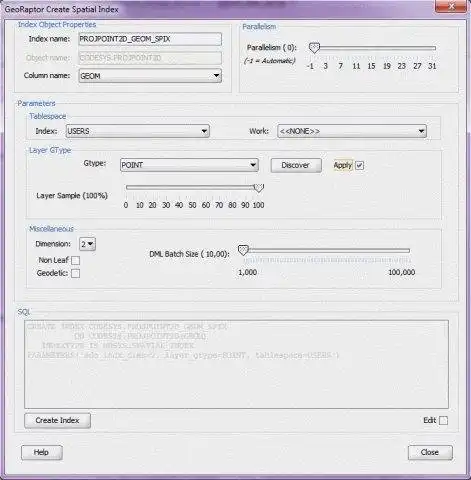Enable the Geodetic checkbox
The height and width of the screenshot is (480, 471).
coord(76,274)
